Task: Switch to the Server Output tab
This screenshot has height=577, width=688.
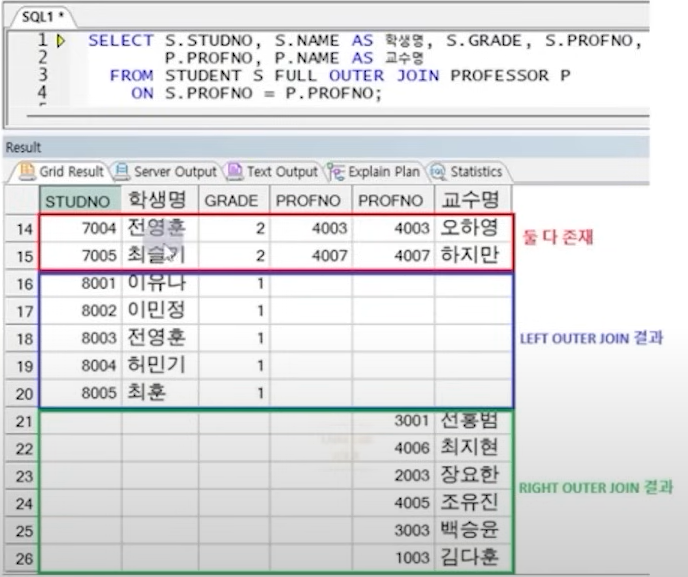Action: (166, 171)
